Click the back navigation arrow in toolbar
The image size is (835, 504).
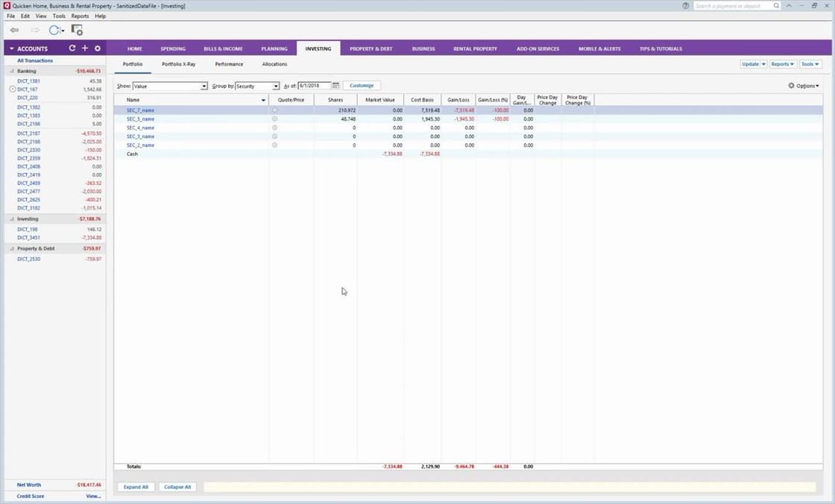click(x=14, y=31)
